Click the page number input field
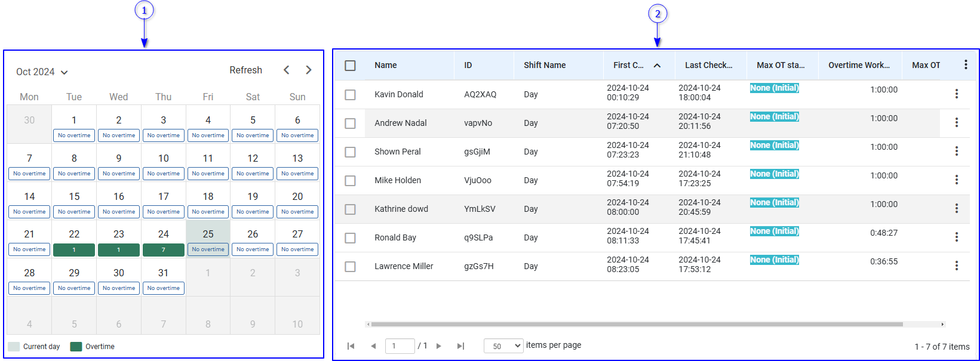Viewport: 980px width, 361px height. [x=400, y=346]
